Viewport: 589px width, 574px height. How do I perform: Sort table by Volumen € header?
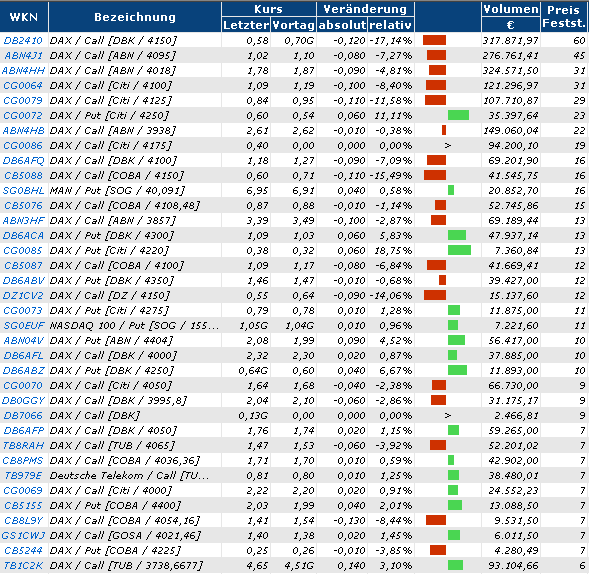pyautogui.click(x=511, y=17)
